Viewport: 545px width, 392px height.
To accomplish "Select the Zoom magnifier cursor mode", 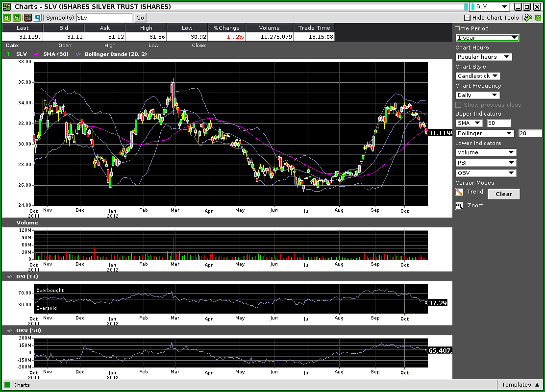I will click(459, 206).
